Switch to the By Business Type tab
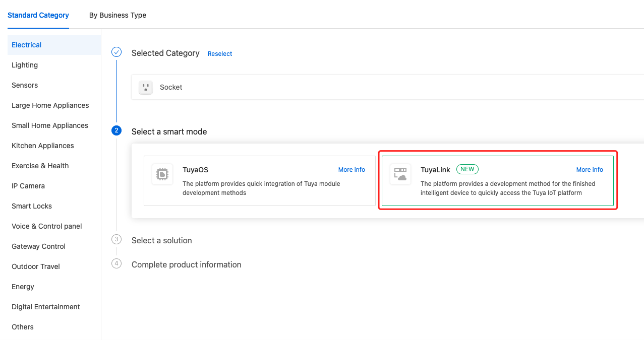 118,15
